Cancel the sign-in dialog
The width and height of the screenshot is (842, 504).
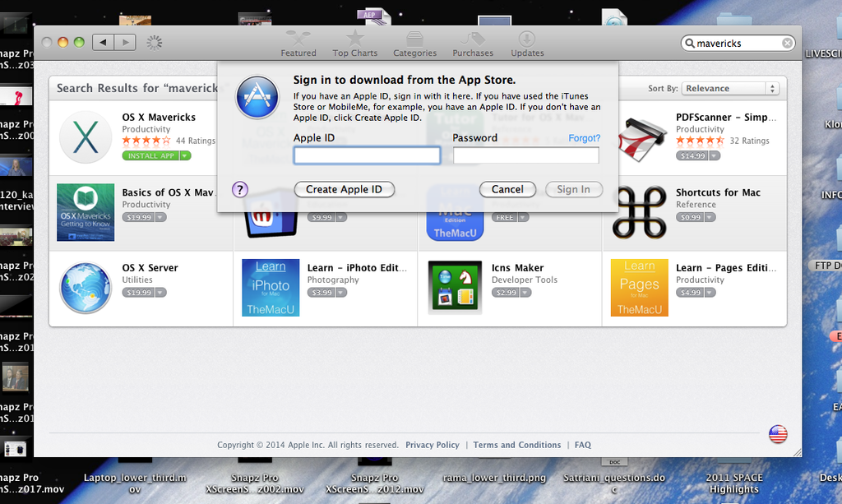click(x=507, y=189)
